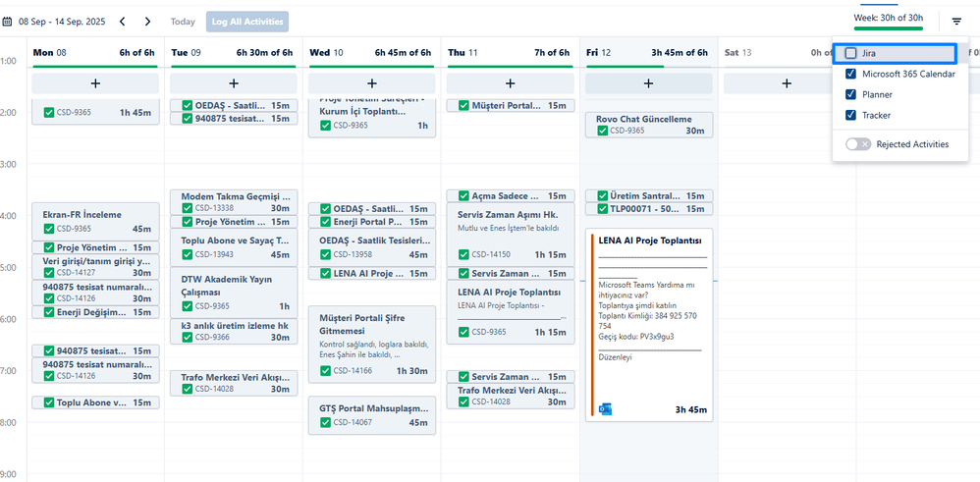Viewport: 980px width, 482px height.
Task: Click the Week 30h of 30h progress bar
Action: tap(889, 28)
